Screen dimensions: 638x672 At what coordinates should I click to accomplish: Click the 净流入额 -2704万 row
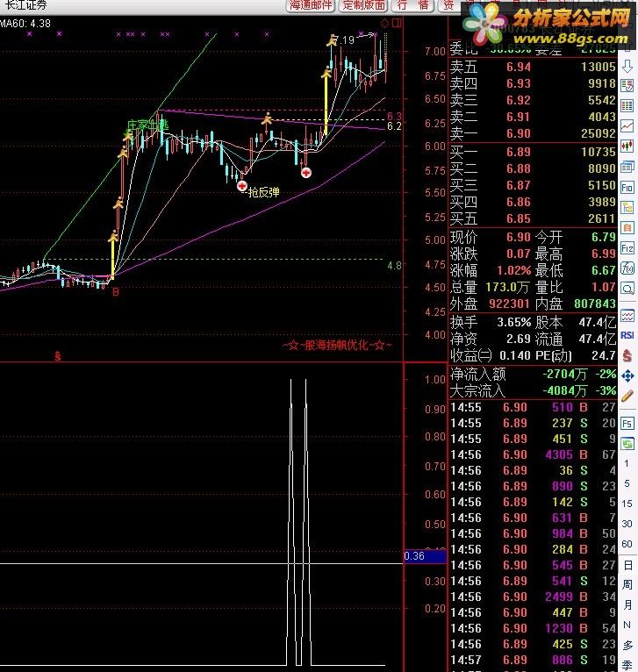533,374
